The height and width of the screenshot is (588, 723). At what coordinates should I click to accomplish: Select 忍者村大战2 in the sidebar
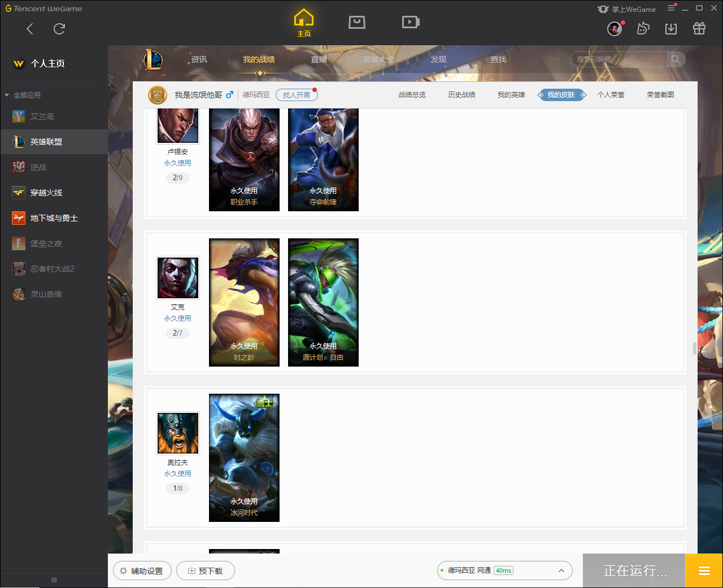coord(54,269)
